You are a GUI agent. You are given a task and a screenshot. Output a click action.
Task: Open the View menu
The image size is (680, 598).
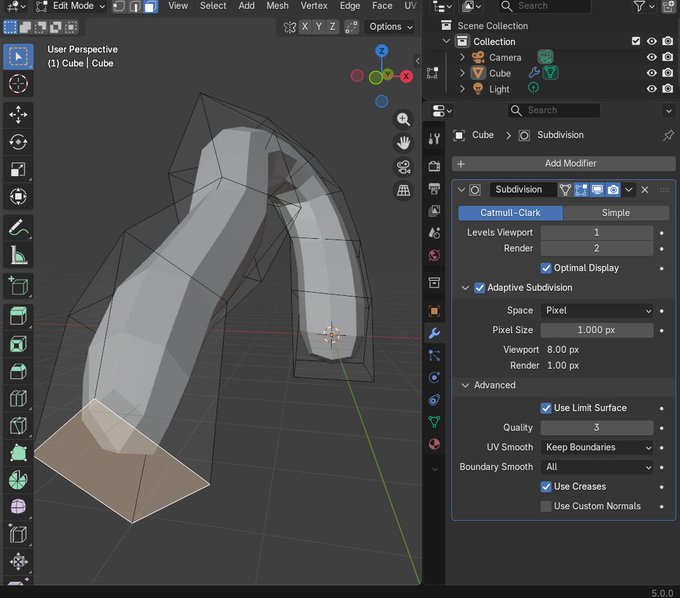click(178, 6)
